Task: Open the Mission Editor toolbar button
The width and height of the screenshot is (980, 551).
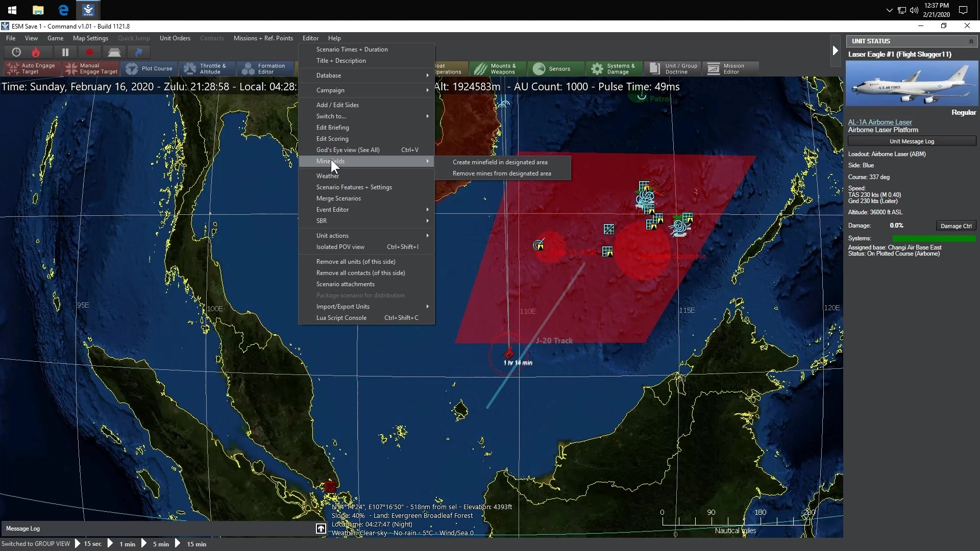Action: click(x=730, y=68)
